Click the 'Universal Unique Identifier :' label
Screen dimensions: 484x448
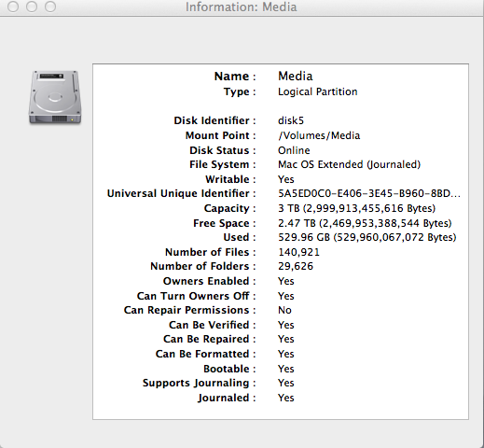(x=182, y=193)
